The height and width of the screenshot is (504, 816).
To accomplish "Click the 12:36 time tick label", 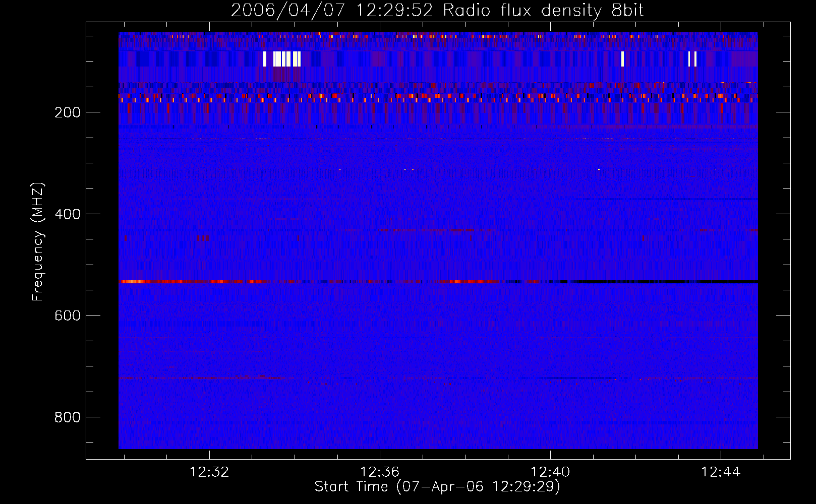I will [380, 472].
